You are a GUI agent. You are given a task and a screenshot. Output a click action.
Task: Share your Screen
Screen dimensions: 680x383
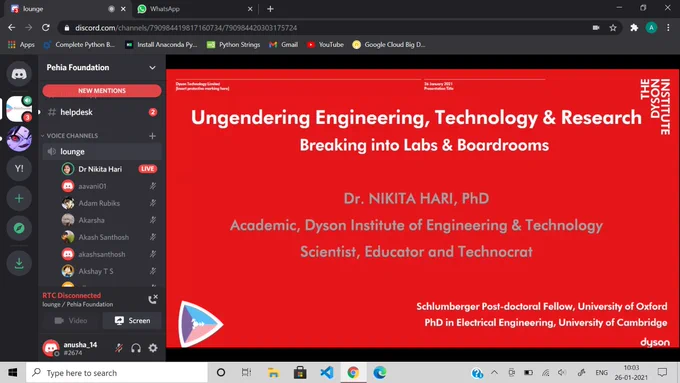[132, 321]
